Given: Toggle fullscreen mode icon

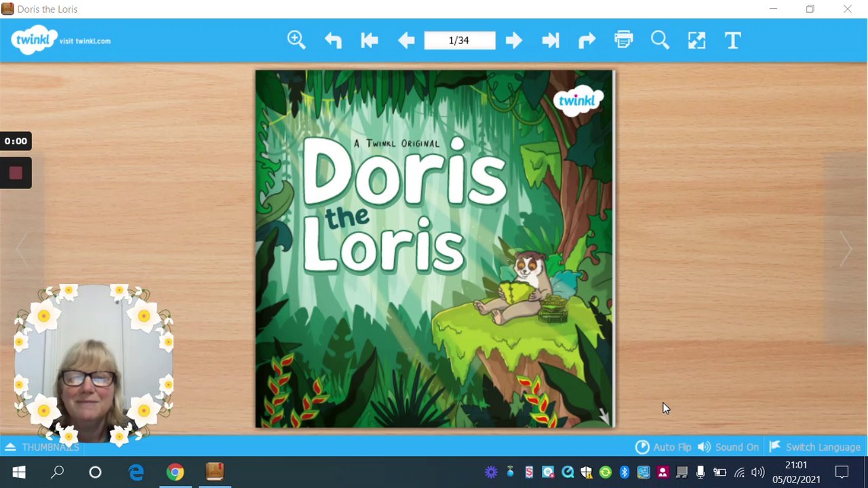Looking at the screenshot, I should (696, 41).
